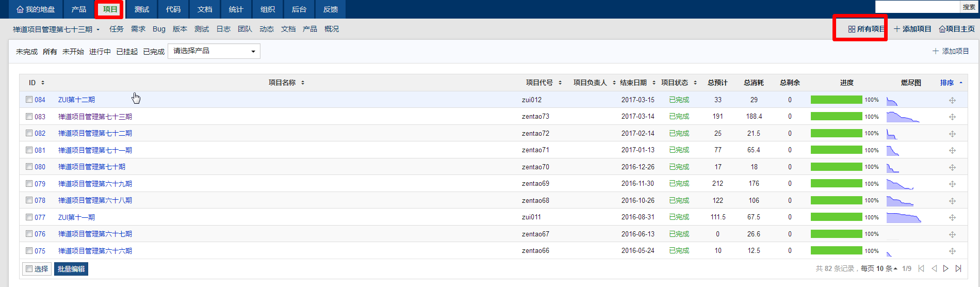Check the box for project 080
This screenshot has width=980, height=287.
click(29, 167)
